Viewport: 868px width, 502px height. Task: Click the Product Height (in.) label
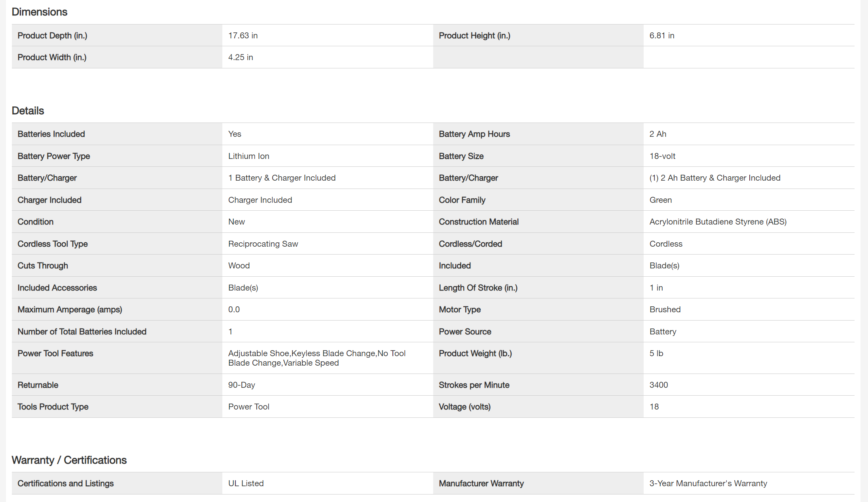[474, 36]
